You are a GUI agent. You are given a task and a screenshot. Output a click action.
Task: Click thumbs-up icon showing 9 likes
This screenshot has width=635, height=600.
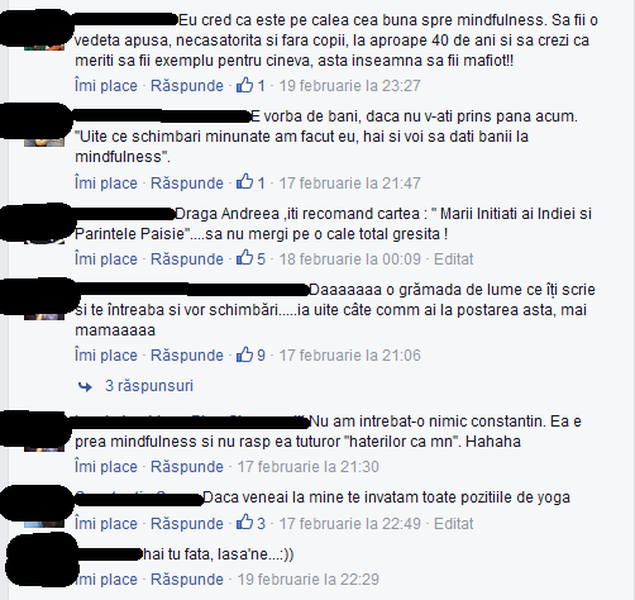coord(245,355)
